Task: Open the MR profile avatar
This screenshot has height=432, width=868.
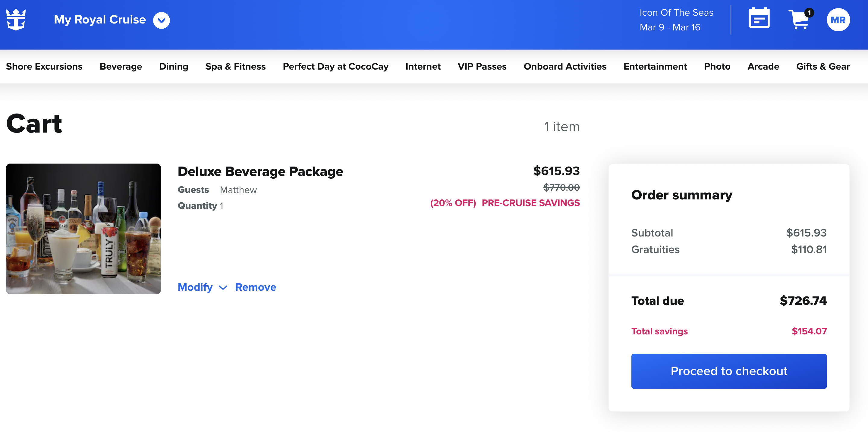Action: [838, 20]
